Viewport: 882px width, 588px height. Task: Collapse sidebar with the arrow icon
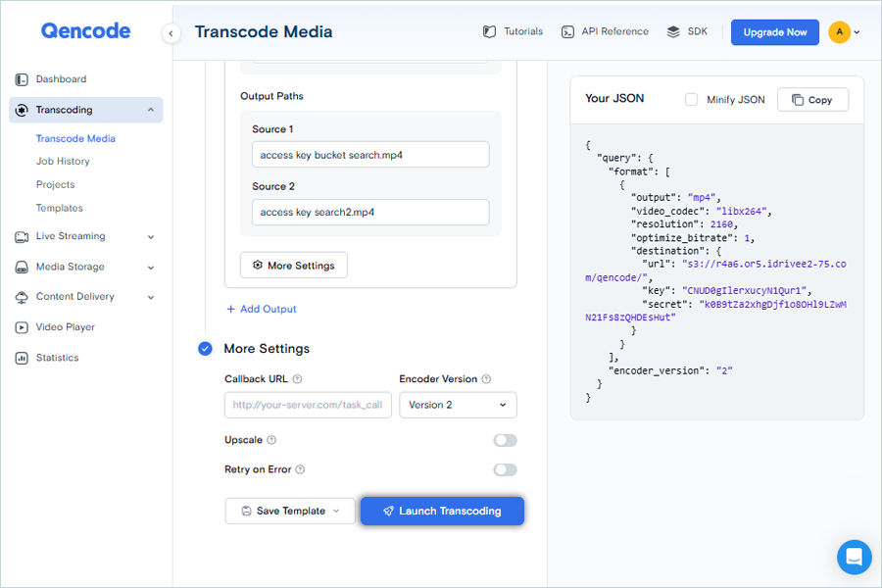tap(171, 33)
